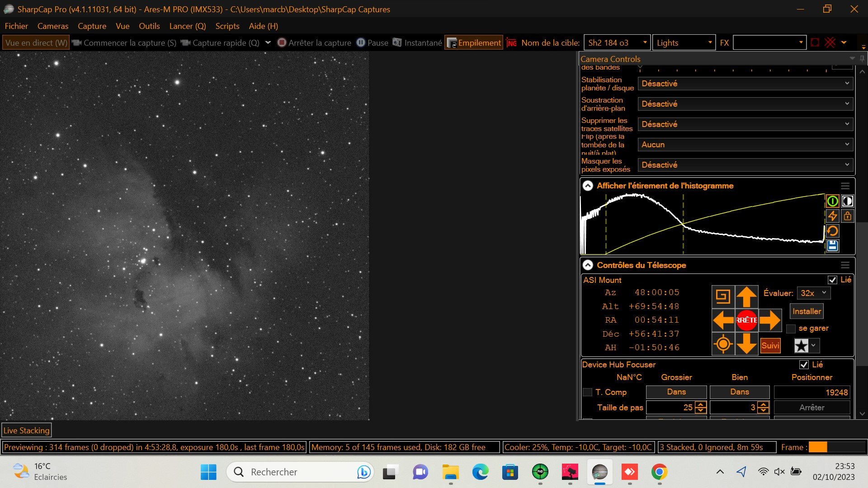Viewport: 868px width, 488px height.
Task: Open SharpCap icon on the taskbar
Action: point(599,472)
